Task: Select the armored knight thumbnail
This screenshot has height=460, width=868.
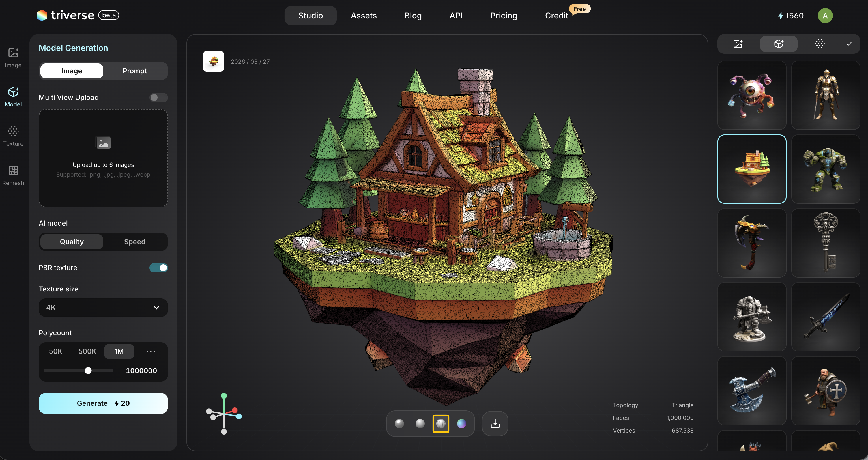Action: 825,95
